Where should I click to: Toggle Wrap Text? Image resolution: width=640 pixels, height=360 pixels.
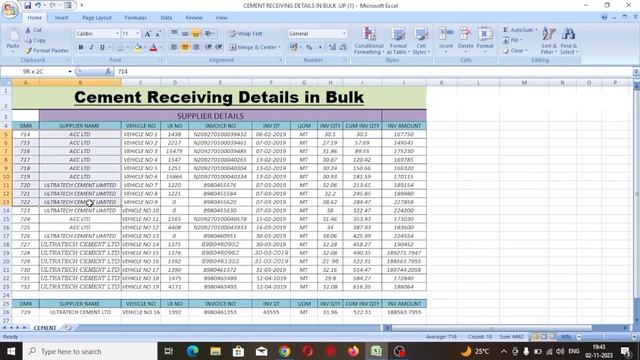246,34
